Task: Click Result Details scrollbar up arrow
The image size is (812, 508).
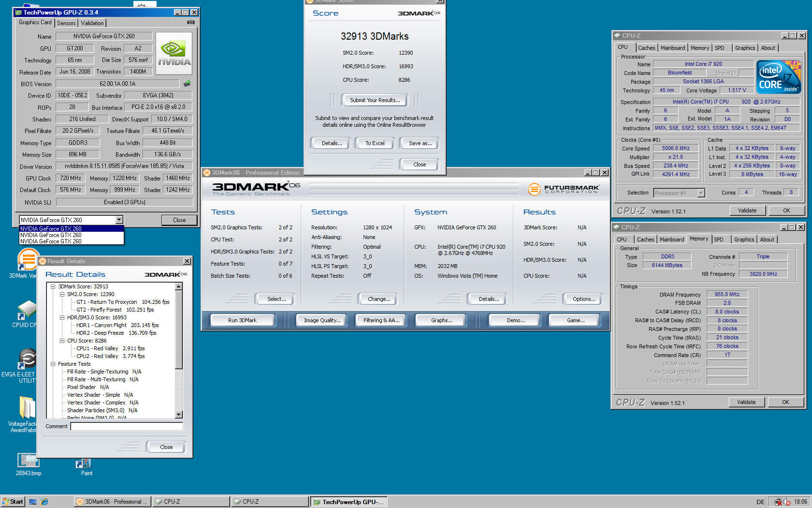Action: [x=179, y=286]
